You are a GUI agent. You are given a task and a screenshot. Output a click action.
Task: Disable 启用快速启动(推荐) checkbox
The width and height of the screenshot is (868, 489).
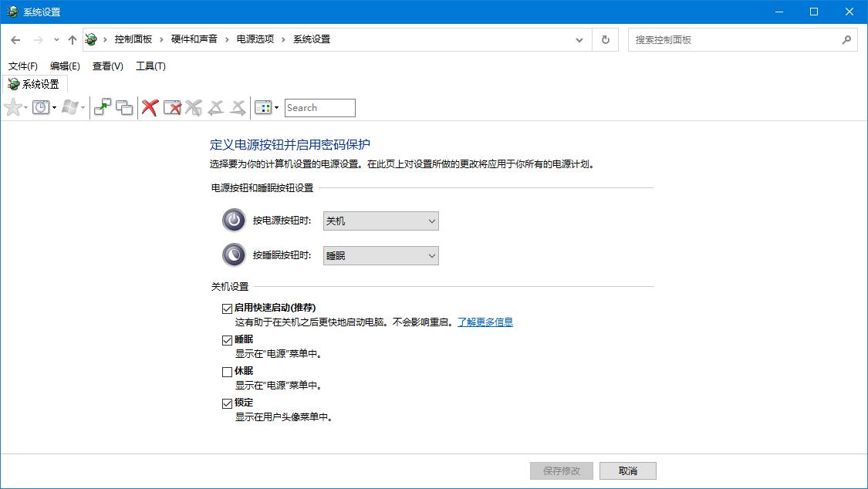pos(227,308)
